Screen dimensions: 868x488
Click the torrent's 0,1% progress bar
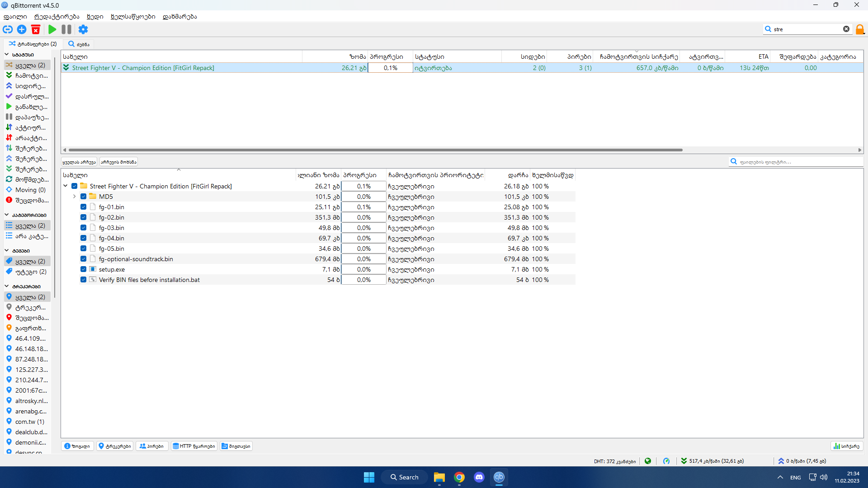pyautogui.click(x=391, y=68)
